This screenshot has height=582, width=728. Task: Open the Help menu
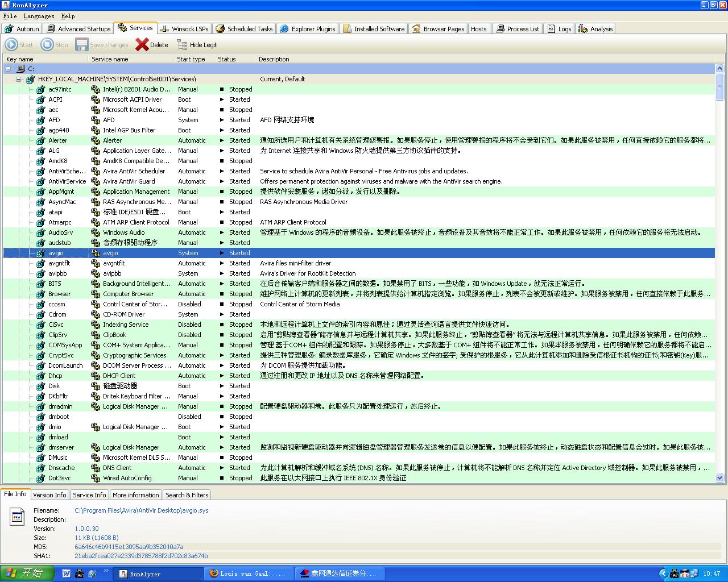coord(68,16)
